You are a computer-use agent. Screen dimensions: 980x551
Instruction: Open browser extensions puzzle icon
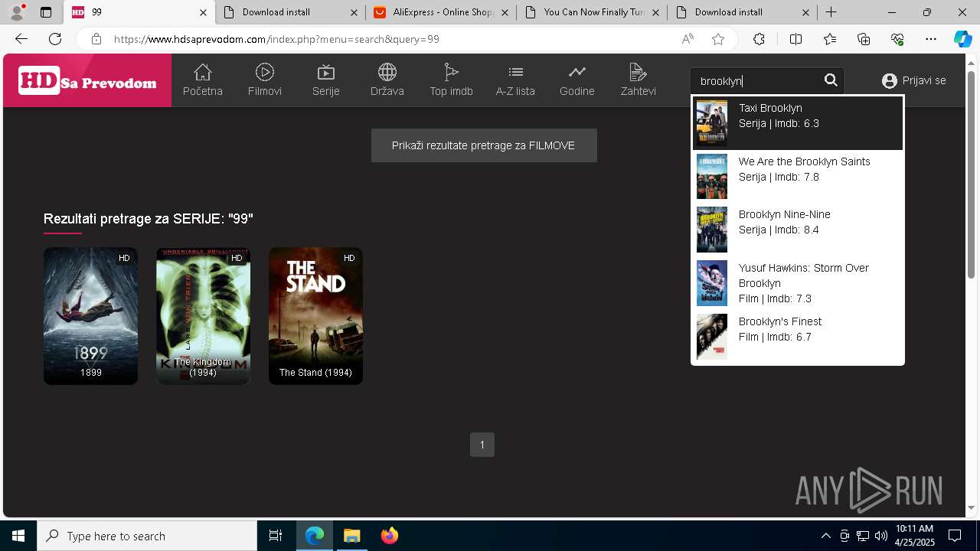coord(759,39)
